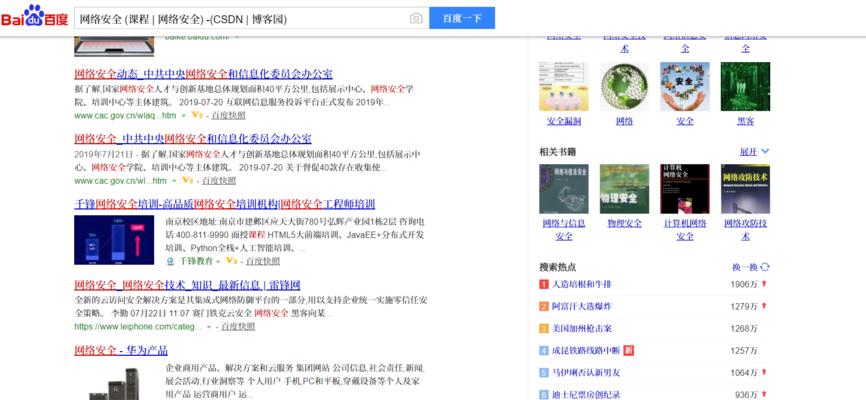Open 计算机网络安全 book link
Image resolution: width=866 pixels, height=400 pixels.
685,230
